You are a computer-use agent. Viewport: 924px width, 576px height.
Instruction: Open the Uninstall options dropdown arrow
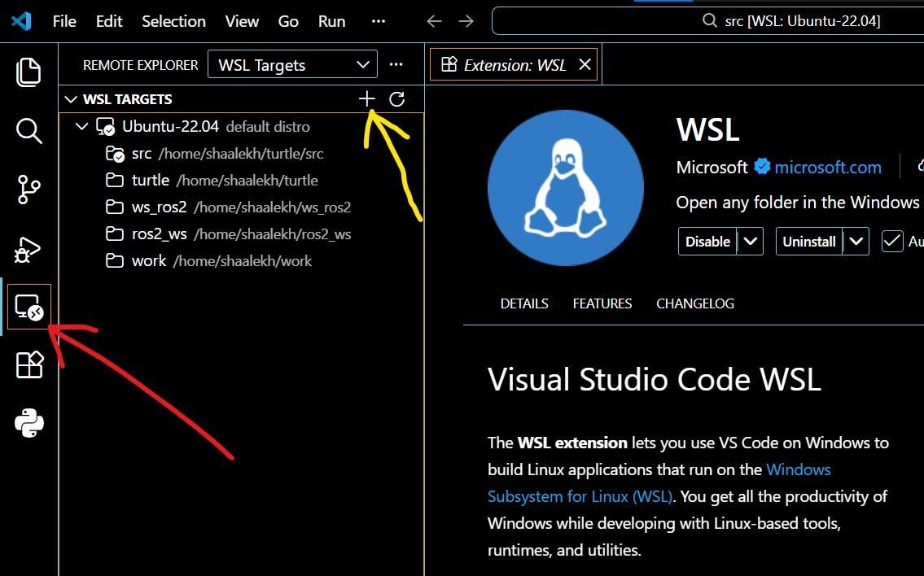(856, 241)
